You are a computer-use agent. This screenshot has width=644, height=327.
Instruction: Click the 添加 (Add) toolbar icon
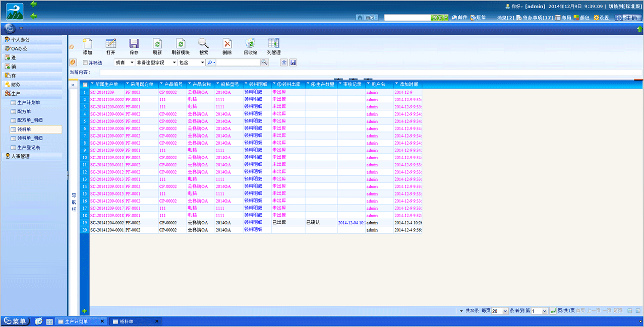pos(87,44)
